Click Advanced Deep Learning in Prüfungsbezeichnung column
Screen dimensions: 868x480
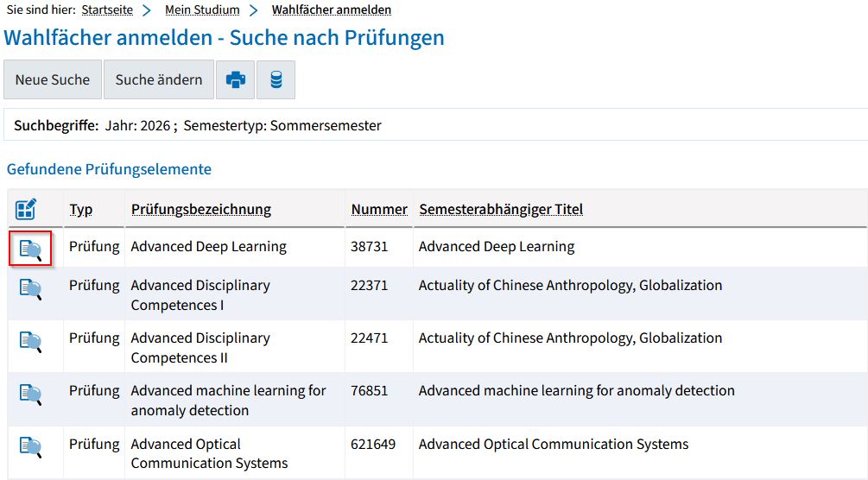(209, 246)
